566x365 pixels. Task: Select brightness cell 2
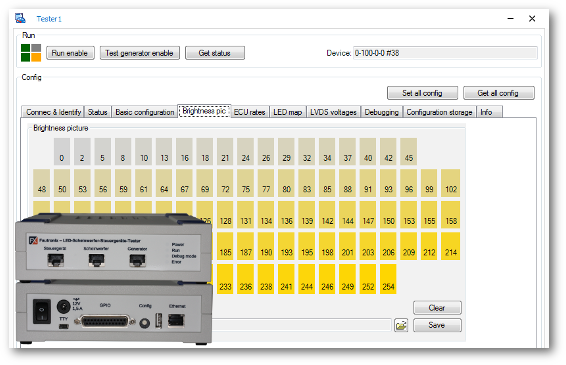(x=82, y=152)
